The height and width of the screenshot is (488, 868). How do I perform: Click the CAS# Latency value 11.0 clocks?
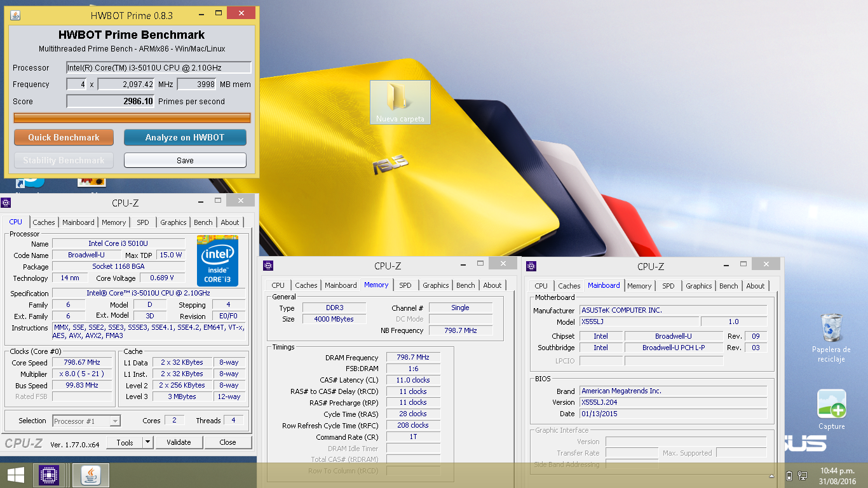(413, 380)
